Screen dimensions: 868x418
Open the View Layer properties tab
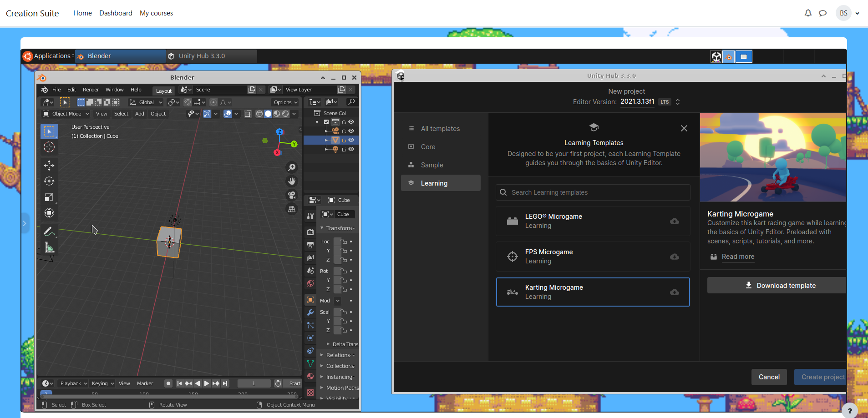pos(310,257)
